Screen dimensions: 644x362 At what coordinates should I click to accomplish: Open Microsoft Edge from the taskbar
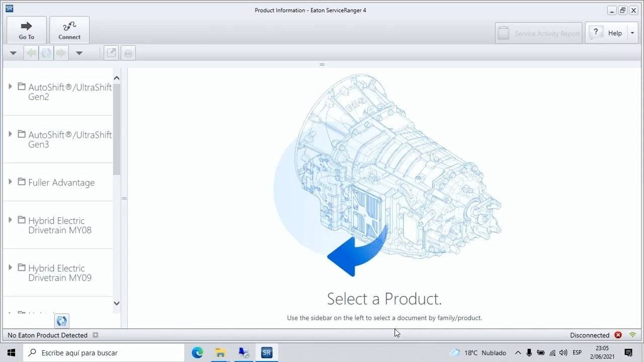coord(197,352)
